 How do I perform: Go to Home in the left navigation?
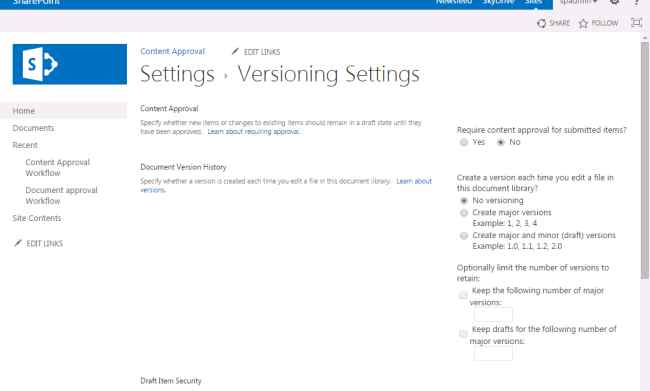[x=24, y=111]
